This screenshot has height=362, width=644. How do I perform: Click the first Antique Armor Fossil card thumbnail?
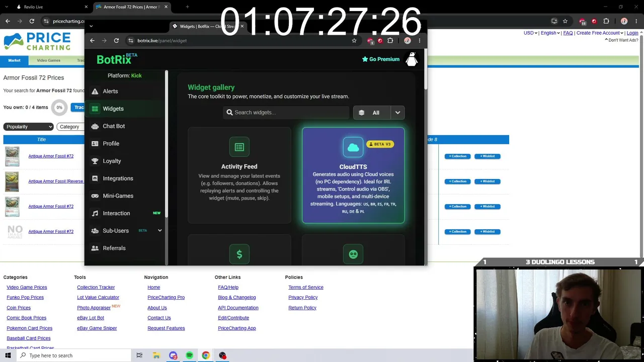[12, 156]
